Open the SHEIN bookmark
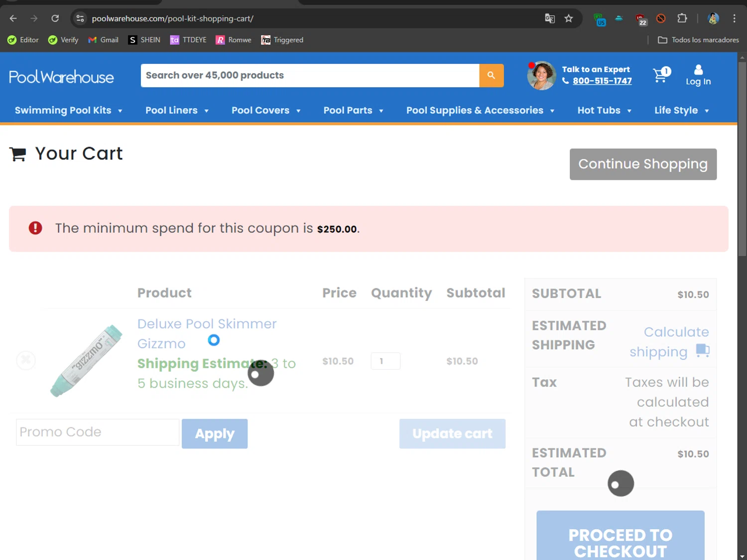The height and width of the screenshot is (560, 747). (144, 40)
